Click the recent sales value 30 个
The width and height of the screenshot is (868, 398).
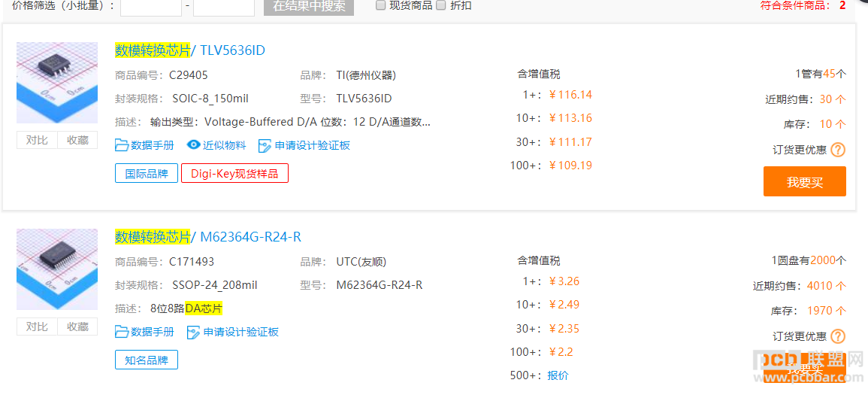[833, 99]
